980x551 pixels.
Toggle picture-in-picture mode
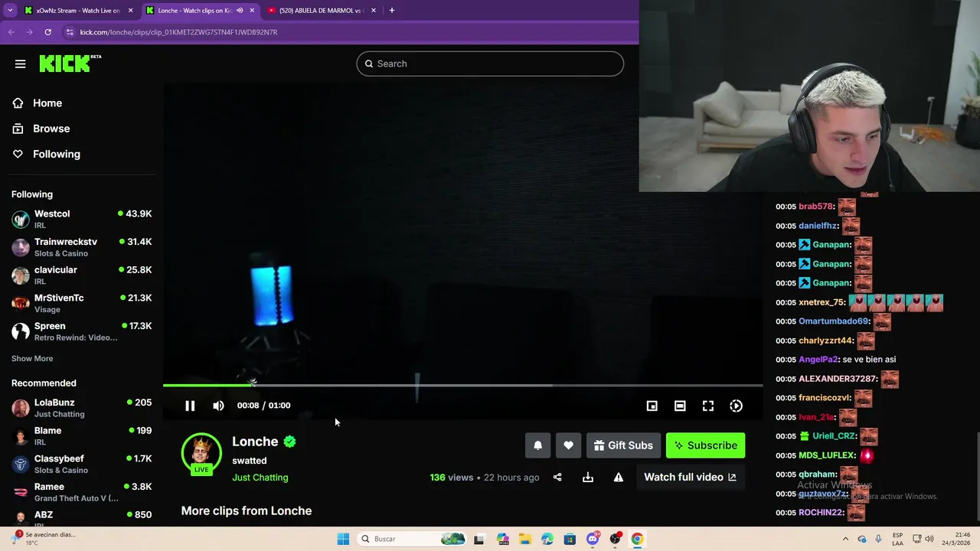tap(652, 406)
